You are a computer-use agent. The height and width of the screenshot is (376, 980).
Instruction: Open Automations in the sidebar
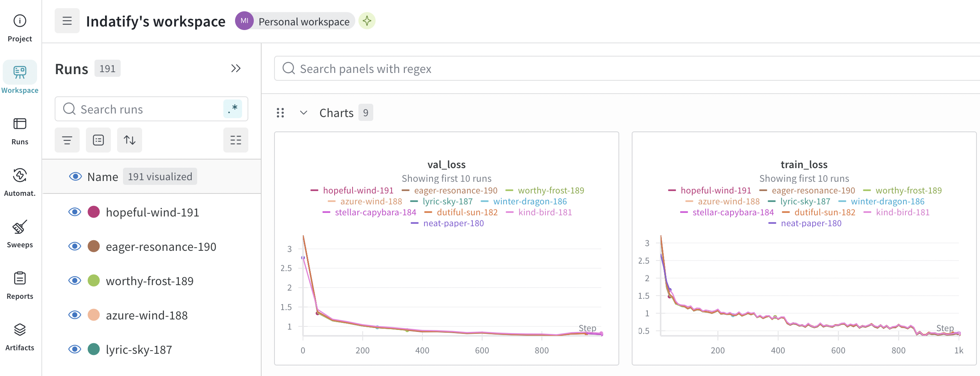click(20, 182)
